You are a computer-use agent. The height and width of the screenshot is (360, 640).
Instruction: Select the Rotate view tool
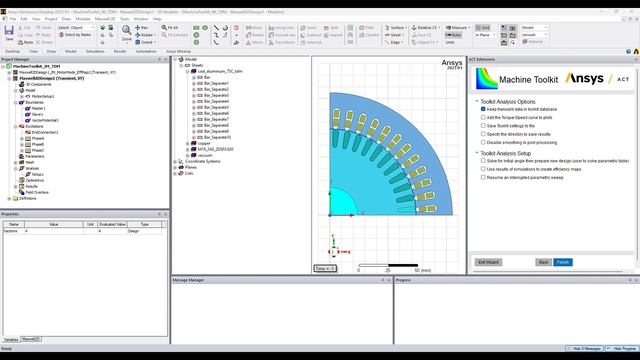point(145,35)
